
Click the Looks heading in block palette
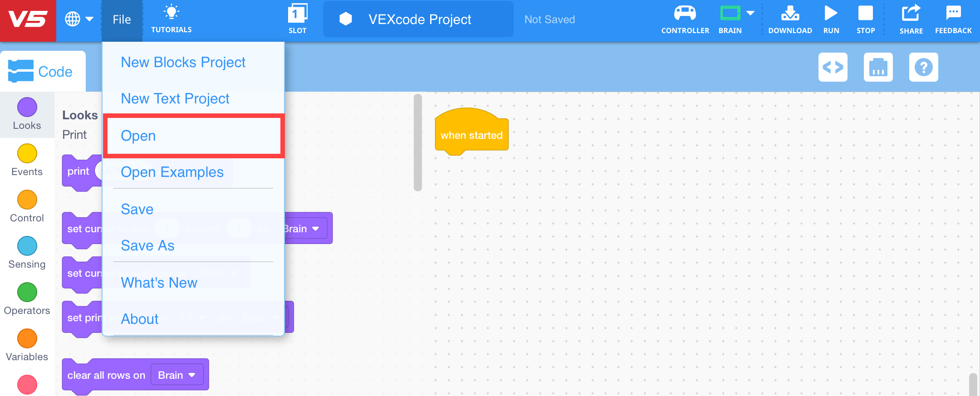coord(80,115)
